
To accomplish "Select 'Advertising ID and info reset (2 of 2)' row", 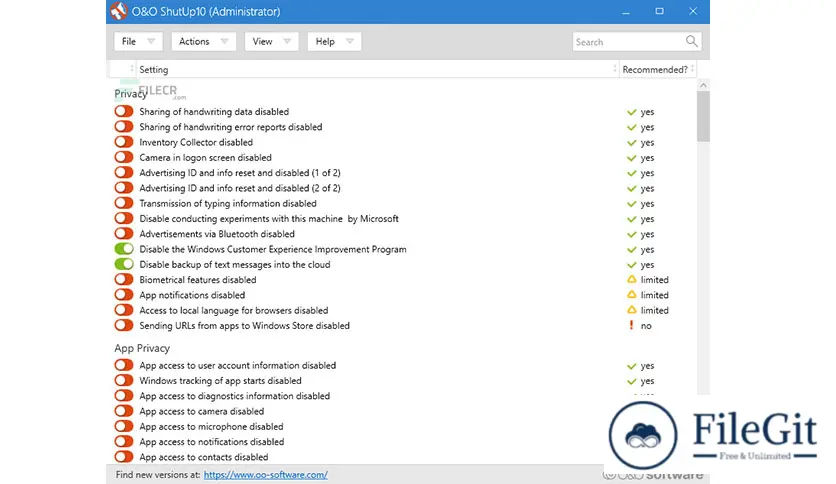I will [x=240, y=188].
